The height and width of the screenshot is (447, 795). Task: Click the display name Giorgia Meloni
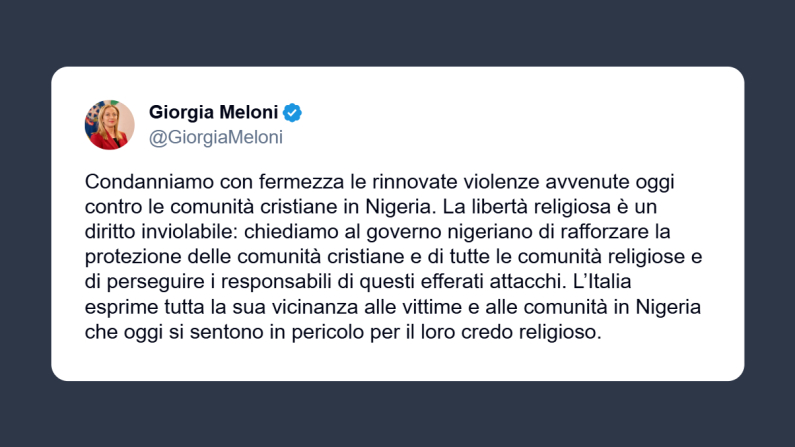point(213,112)
